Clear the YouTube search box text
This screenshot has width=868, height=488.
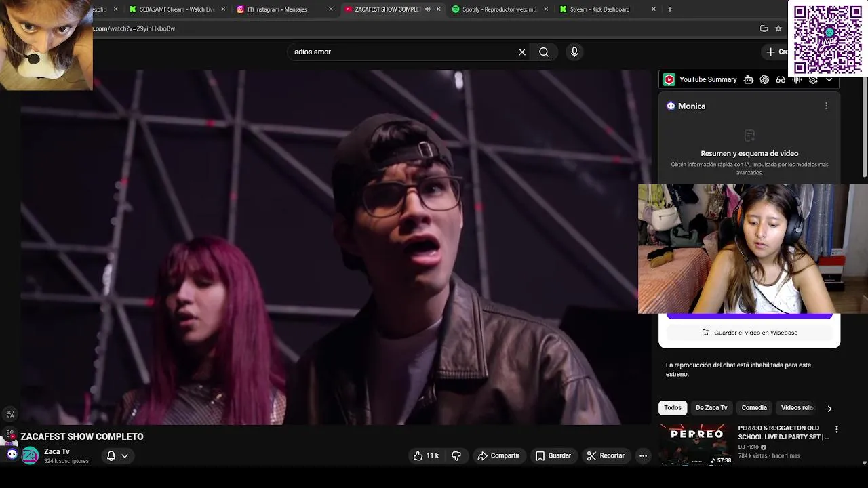coord(522,52)
